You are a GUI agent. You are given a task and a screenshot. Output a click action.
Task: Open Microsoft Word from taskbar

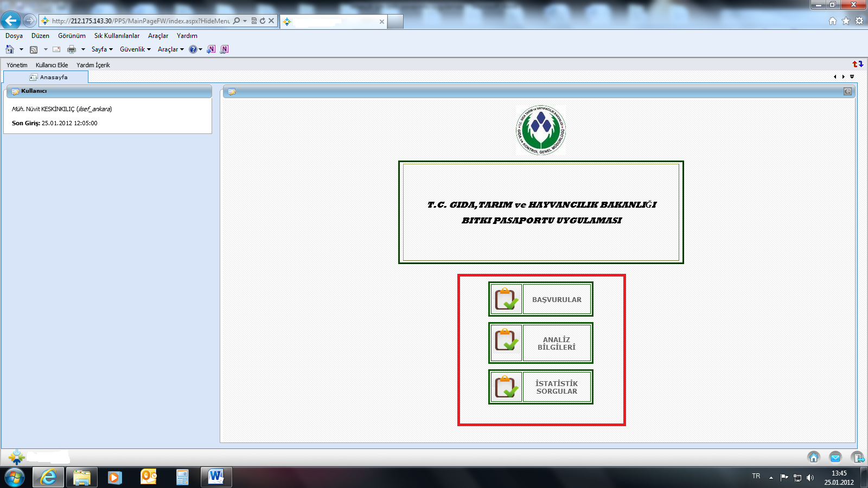(216, 477)
